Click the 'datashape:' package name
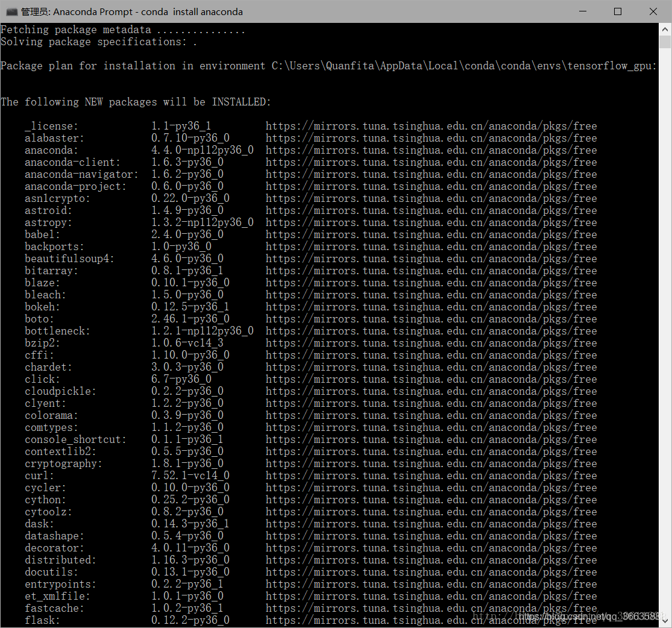 coord(54,535)
